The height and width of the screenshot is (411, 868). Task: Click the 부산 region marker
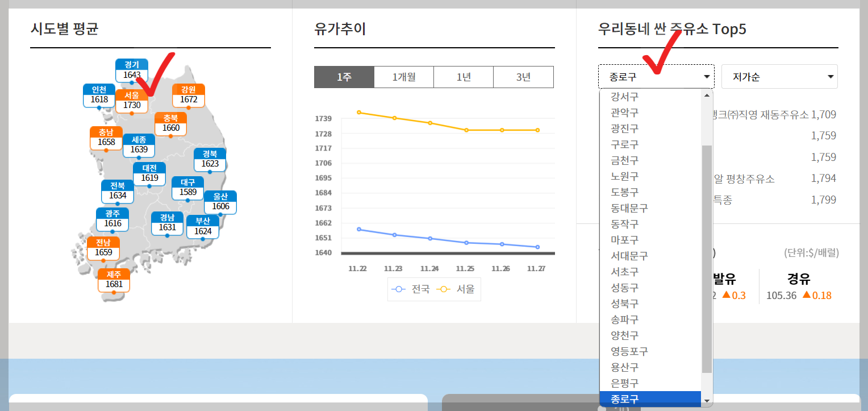(x=203, y=227)
